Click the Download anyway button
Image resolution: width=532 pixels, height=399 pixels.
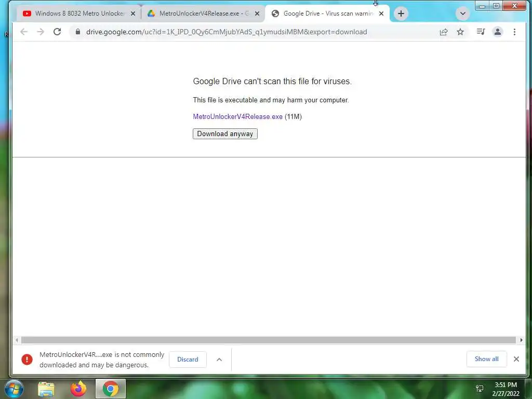pos(225,134)
